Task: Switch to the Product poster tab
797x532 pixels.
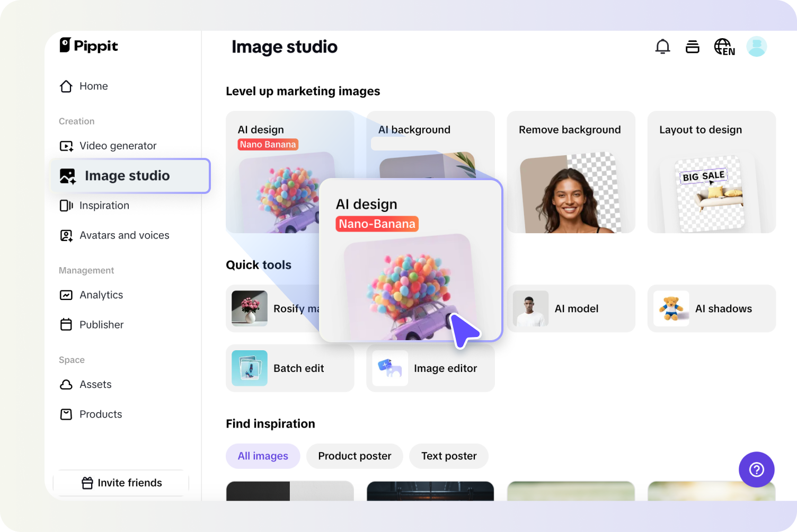Action: [x=354, y=456]
